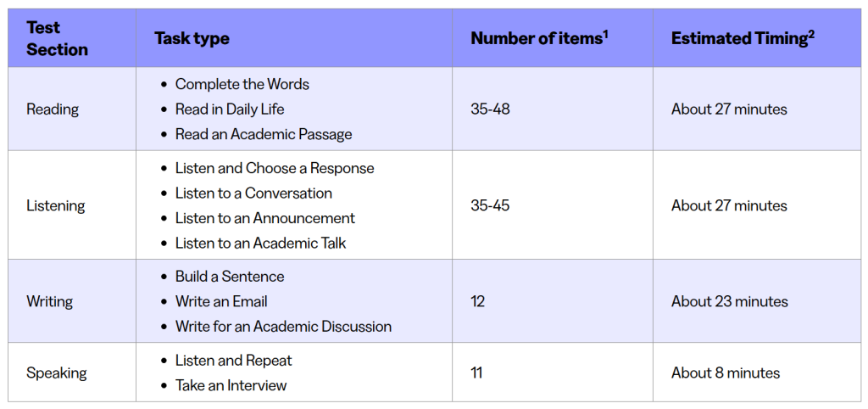Image resolution: width=868 pixels, height=409 pixels.
Task: Select the Listening section cell
Action: tap(56, 205)
